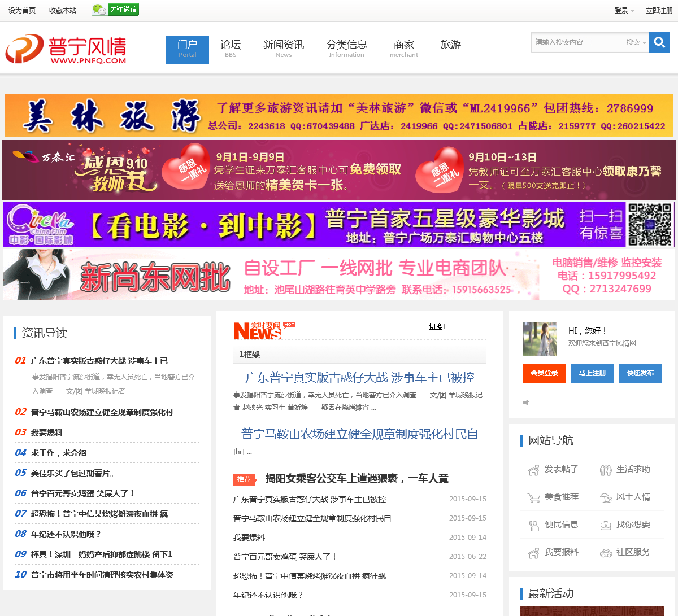Click the 1框架 section header
Image resolution: width=678 pixels, height=616 pixels.
pos(360,355)
